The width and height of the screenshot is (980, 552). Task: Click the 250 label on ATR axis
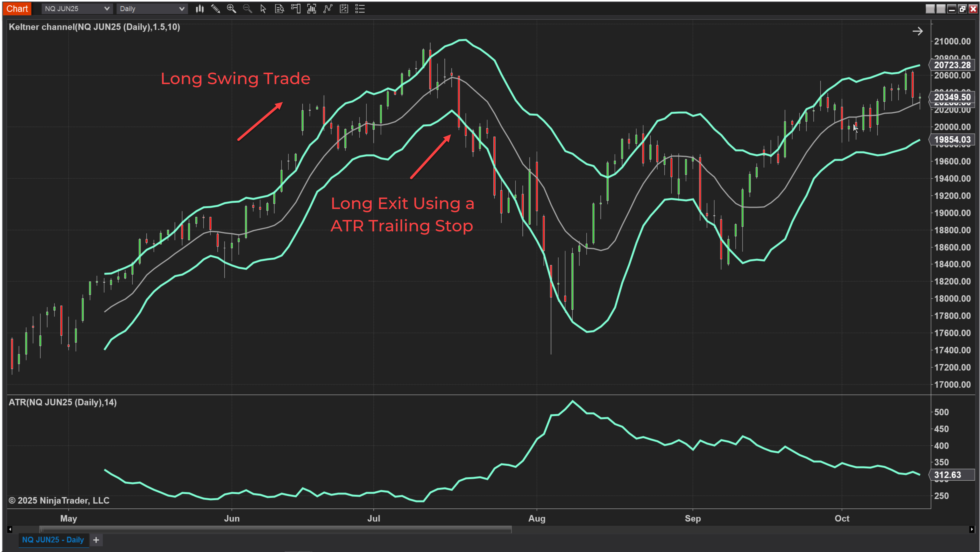tap(942, 496)
